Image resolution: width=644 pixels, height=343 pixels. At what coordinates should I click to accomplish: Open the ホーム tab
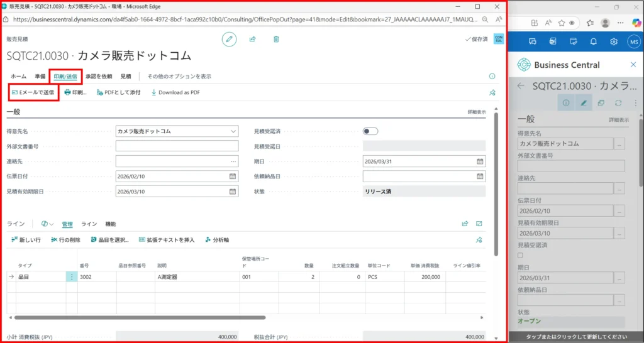tap(18, 77)
